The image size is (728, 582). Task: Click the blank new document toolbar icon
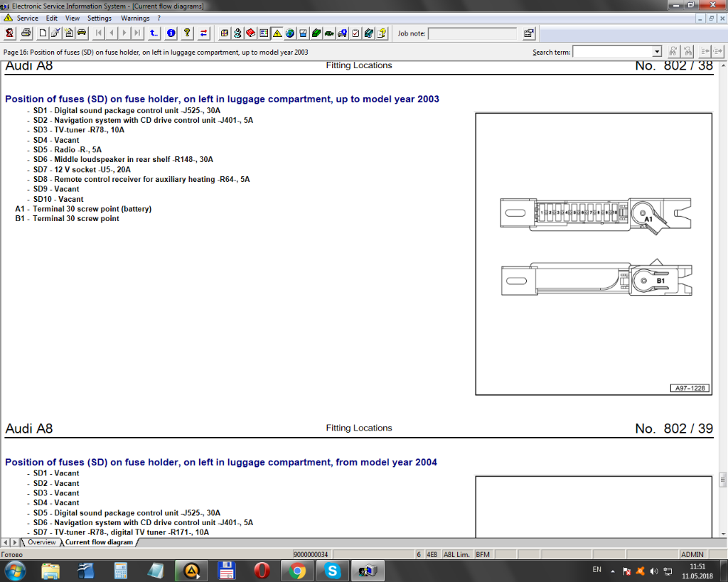[x=43, y=33]
